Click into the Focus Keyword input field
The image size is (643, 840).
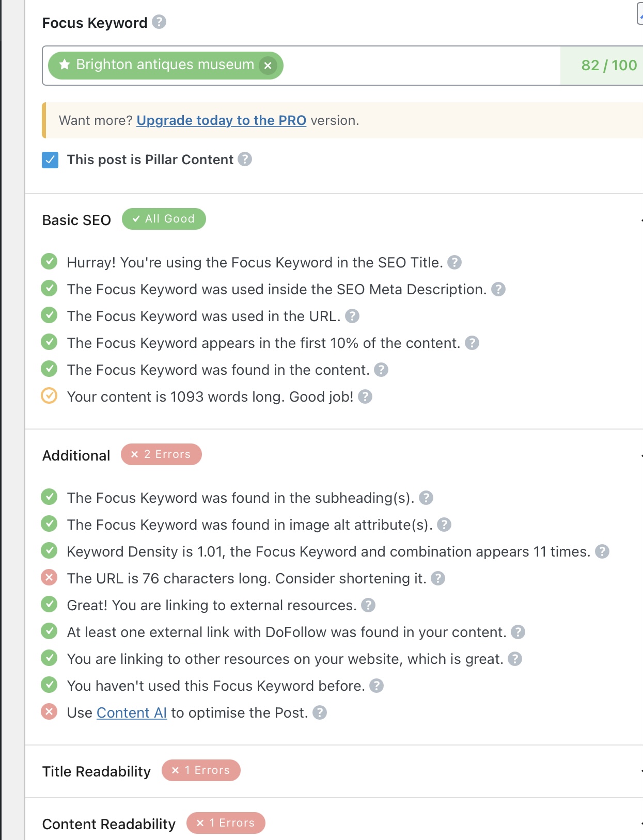[421, 66]
